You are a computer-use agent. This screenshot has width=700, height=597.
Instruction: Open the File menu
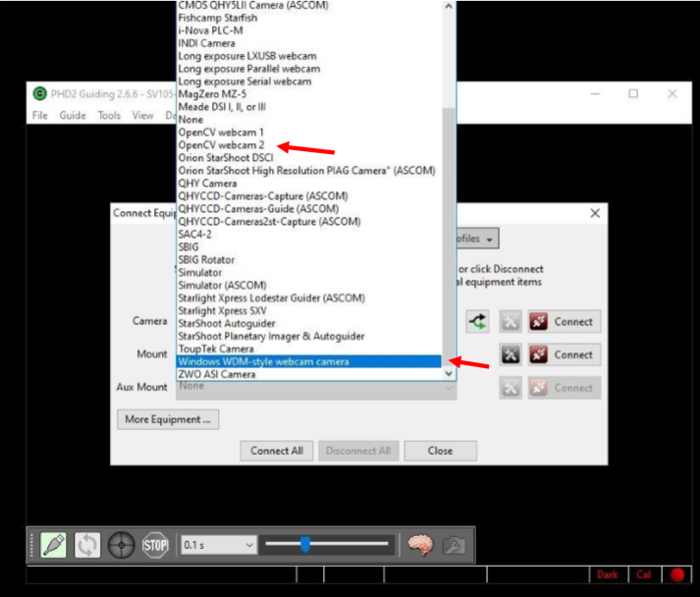39,115
